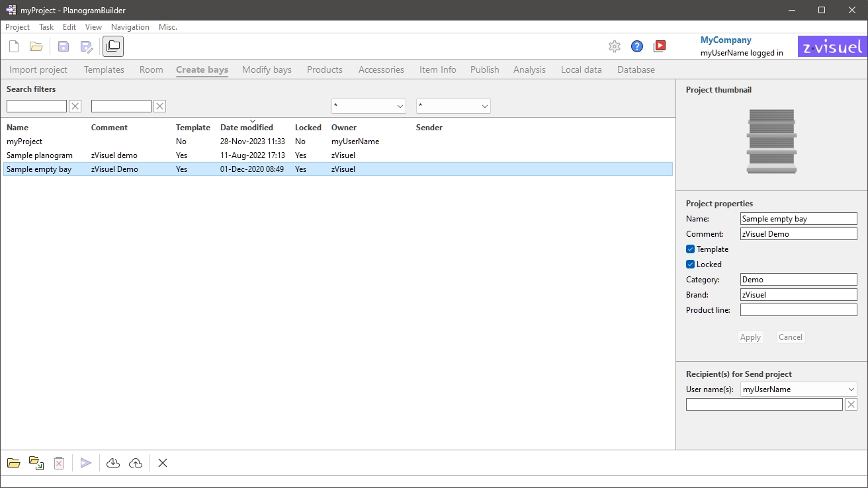The height and width of the screenshot is (488, 868).
Task: Click the Save floppy disk icon
Action: pos(64,46)
